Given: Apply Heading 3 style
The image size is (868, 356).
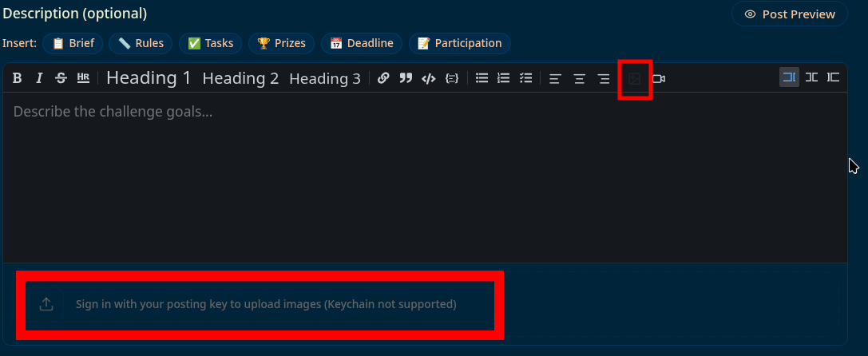Looking at the screenshot, I should click(x=325, y=78).
